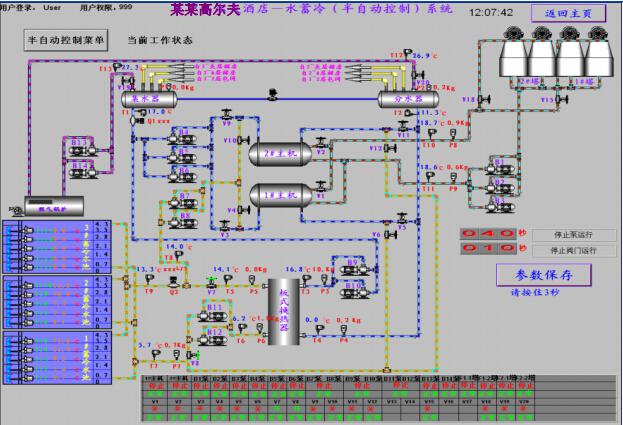Viewport: 623px width, 425px height.
Task: Click the gas boiler unit at left
Action: coord(54,206)
